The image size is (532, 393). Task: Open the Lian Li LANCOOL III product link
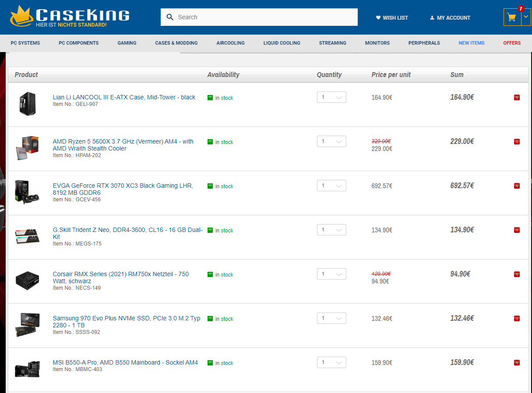click(x=124, y=97)
